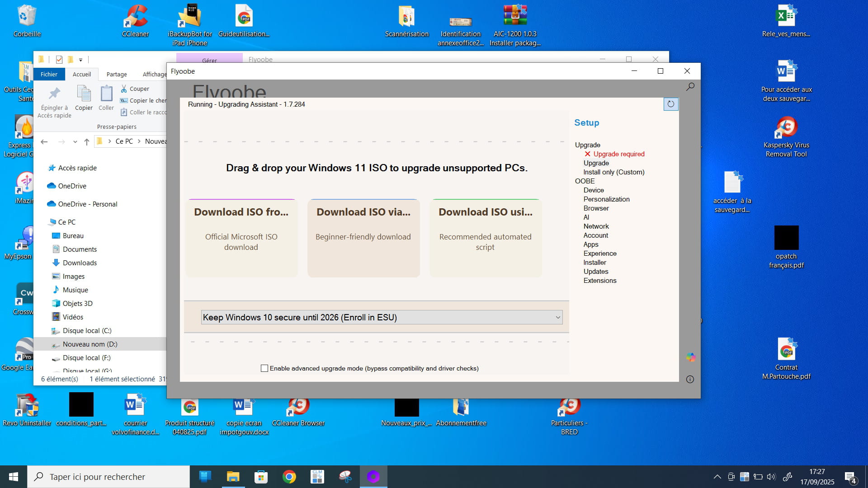Select Accès rapide in Explorer tree

tap(72, 168)
